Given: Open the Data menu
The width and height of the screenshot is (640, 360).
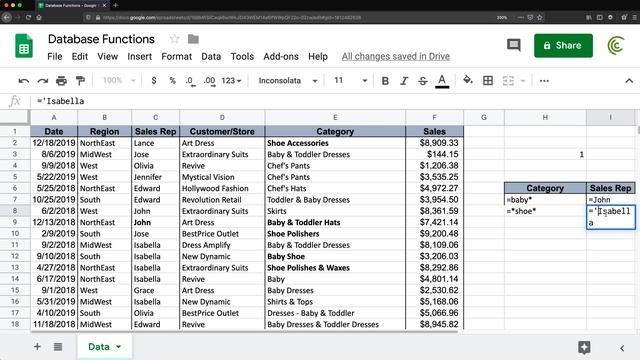Looking at the screenshot, I should pos(211,56).
